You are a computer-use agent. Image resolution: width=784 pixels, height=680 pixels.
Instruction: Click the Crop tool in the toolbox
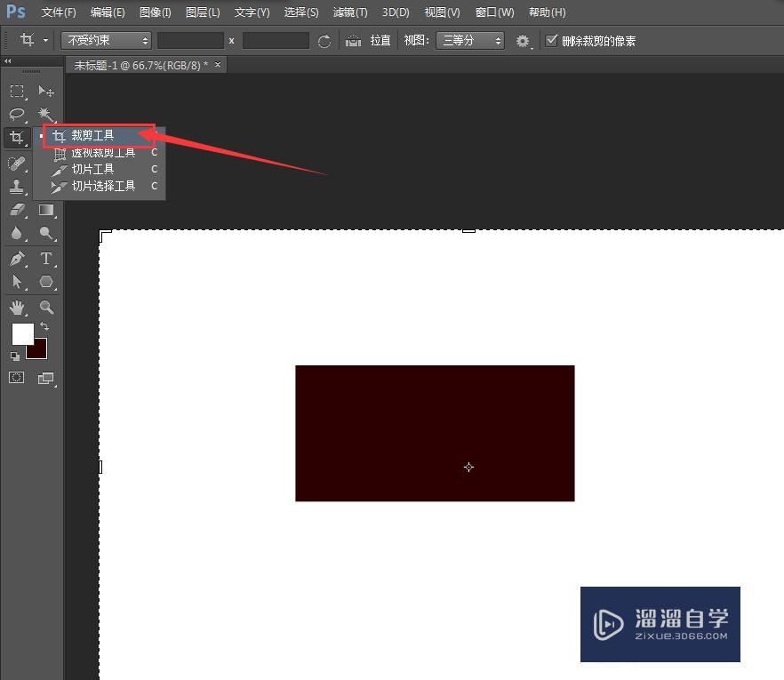click(17, 137)
